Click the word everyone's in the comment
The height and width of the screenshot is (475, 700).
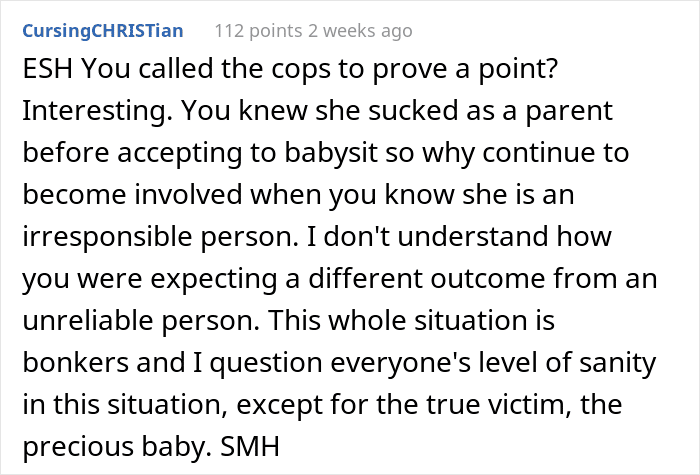pyautogui.click(x=400, y=362)
